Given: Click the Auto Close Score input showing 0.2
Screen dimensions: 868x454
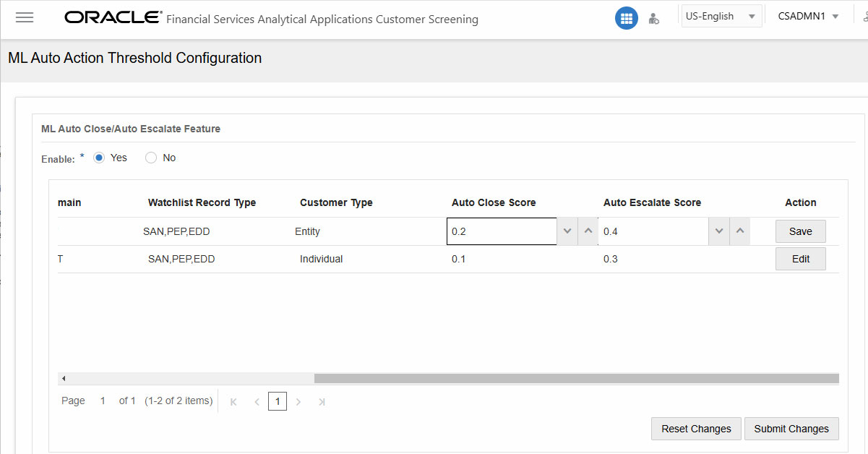Looking at the screenshot, I should pos(501,231).
